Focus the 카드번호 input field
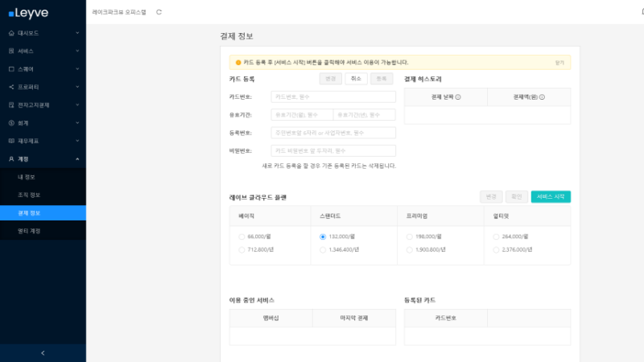 point(333,97)
